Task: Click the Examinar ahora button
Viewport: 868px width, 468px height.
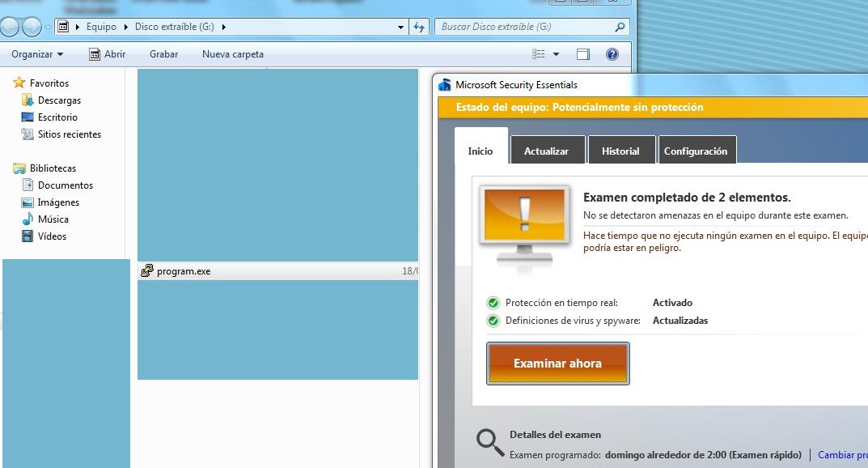Action: pyautogui.click(x=557, y=364)
